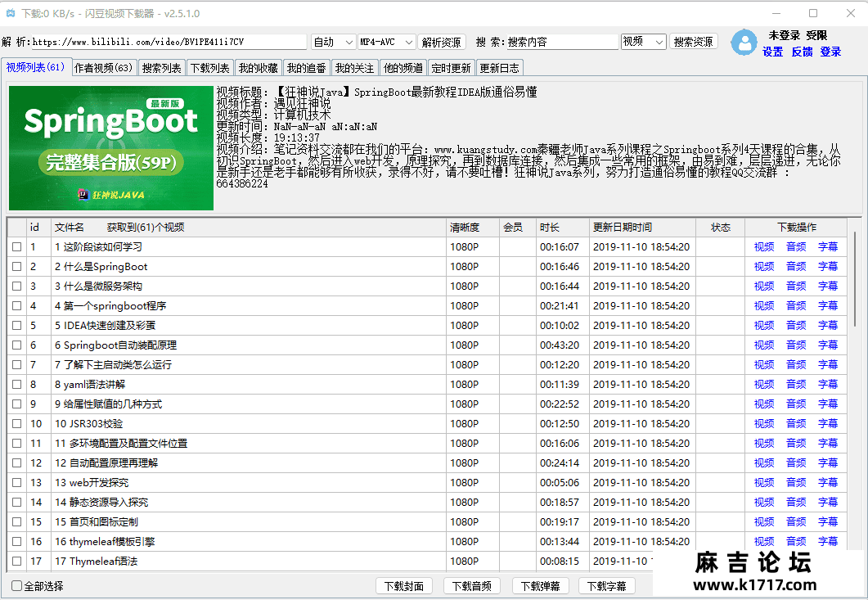
Task: Click the 搜索内容 search input field
Action: pos(562,42)
